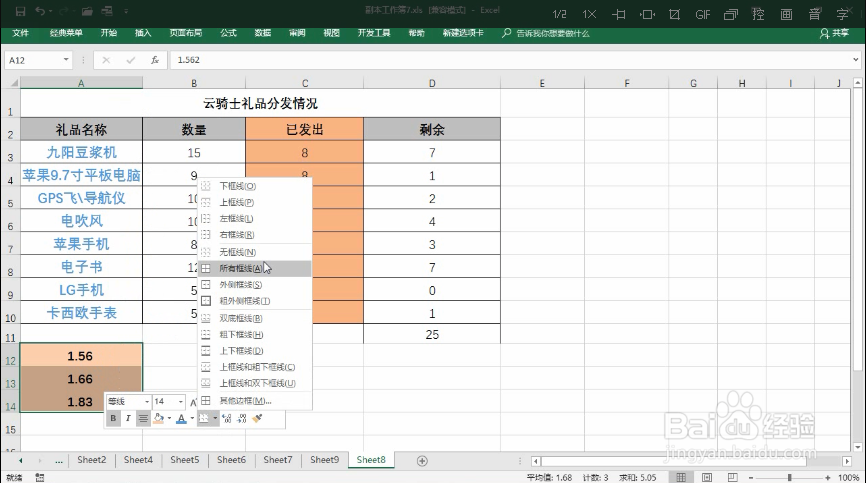Click the Format Painter brush icon
Viewport: 866px width, 483px height.
(x=257, y=418)
